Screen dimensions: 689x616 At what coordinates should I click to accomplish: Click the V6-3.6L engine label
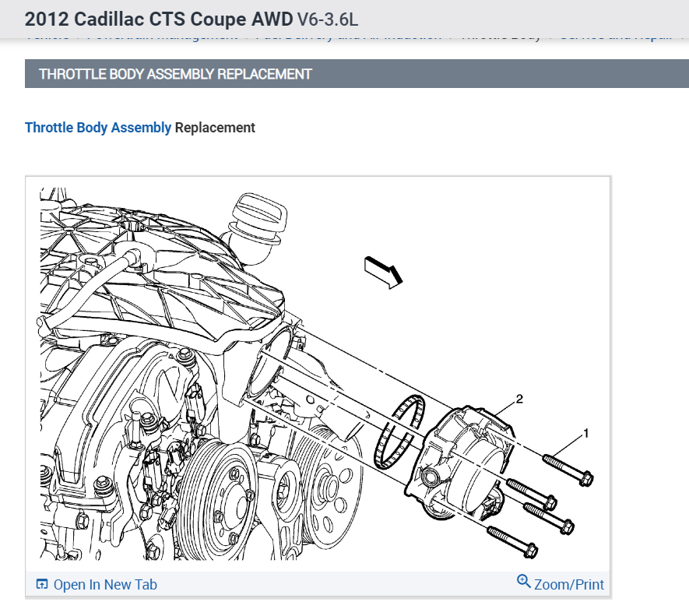328,19
